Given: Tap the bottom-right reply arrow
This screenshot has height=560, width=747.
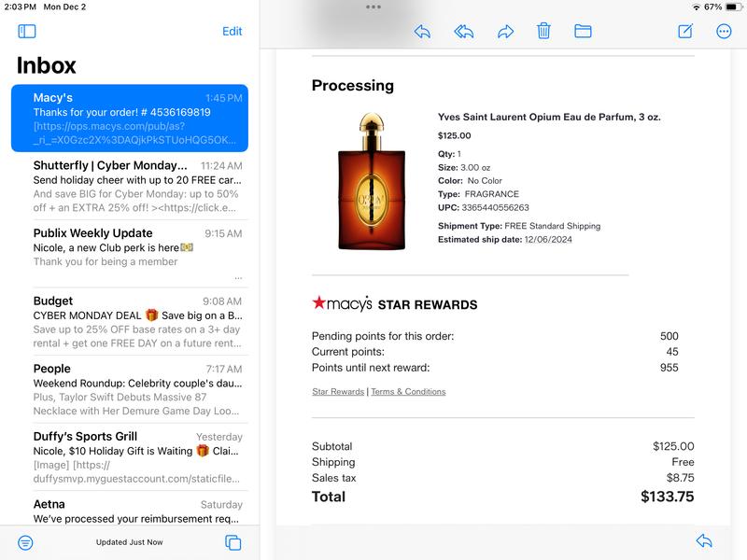Looking at the screenshot, I should point(704,541).
